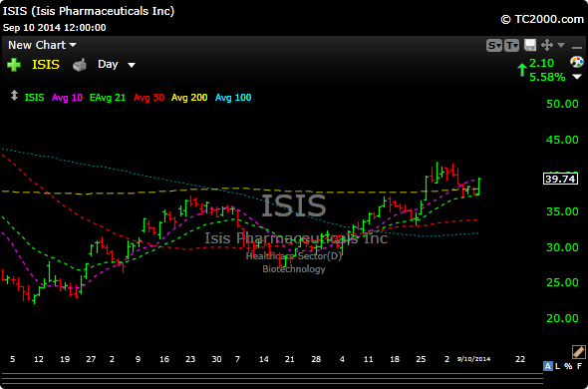Click the 16 date axis label
This screenshot has height=389, width=588.
pyautogui.click(x=164, y=359)
